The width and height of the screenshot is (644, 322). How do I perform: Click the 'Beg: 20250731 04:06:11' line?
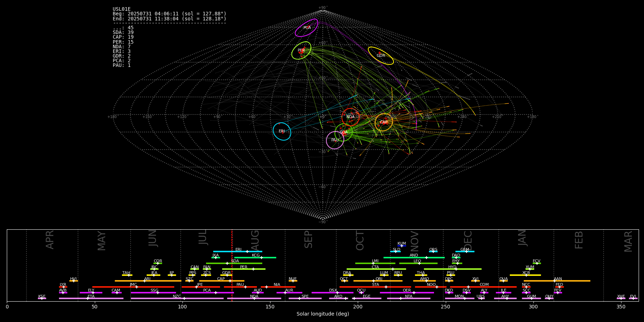pyautogui.click(x=170, y=14)
